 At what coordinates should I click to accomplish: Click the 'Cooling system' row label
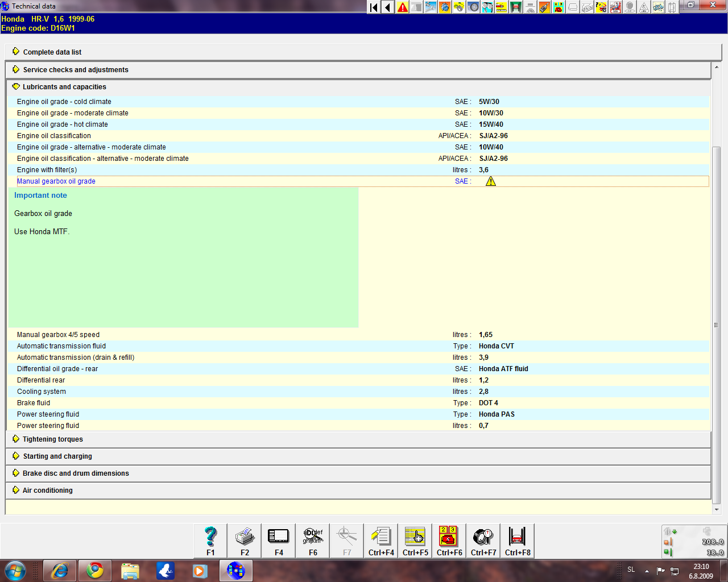point(42,392)
